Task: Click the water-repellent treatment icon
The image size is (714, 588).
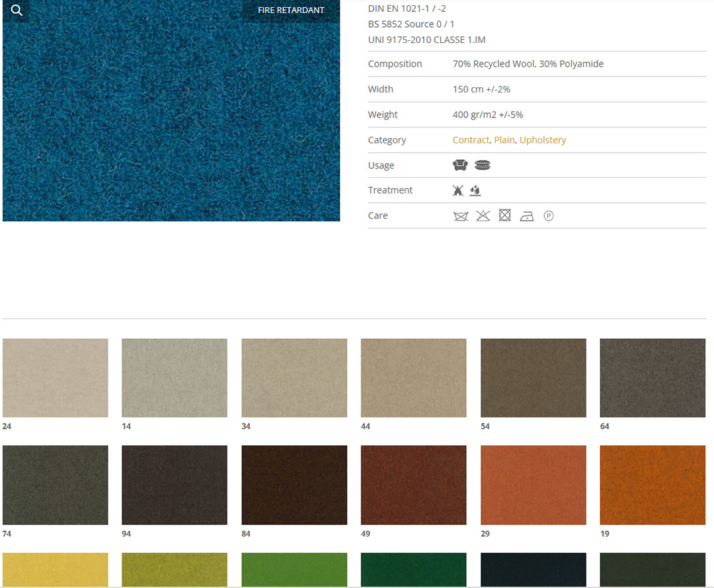Action: click(475, 190)
